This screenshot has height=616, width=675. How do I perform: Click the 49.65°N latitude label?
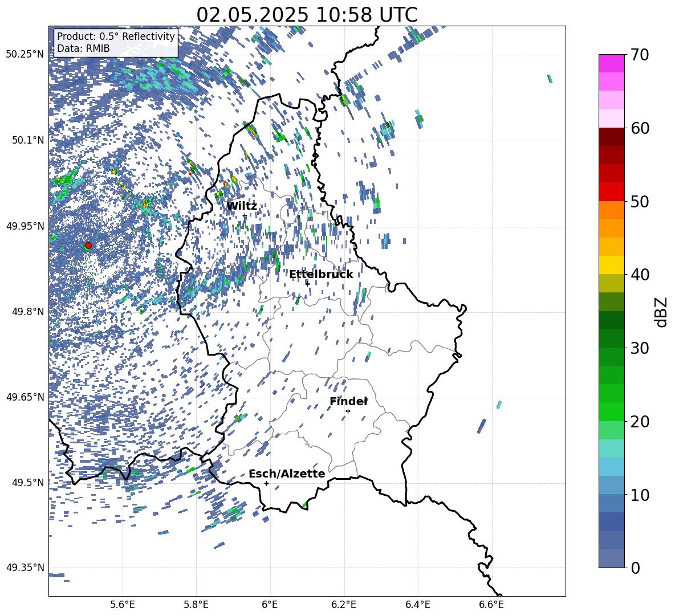coord(25,397)
